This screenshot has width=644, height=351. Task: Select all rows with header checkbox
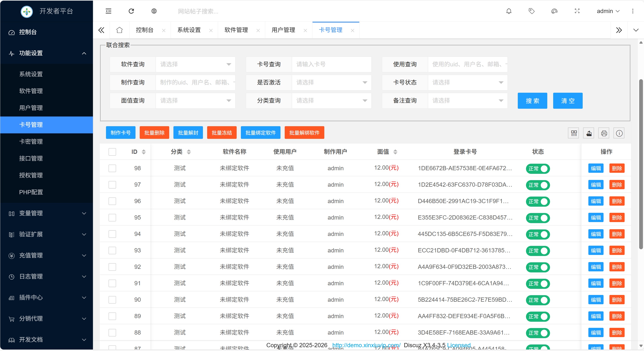pos(112,152)
